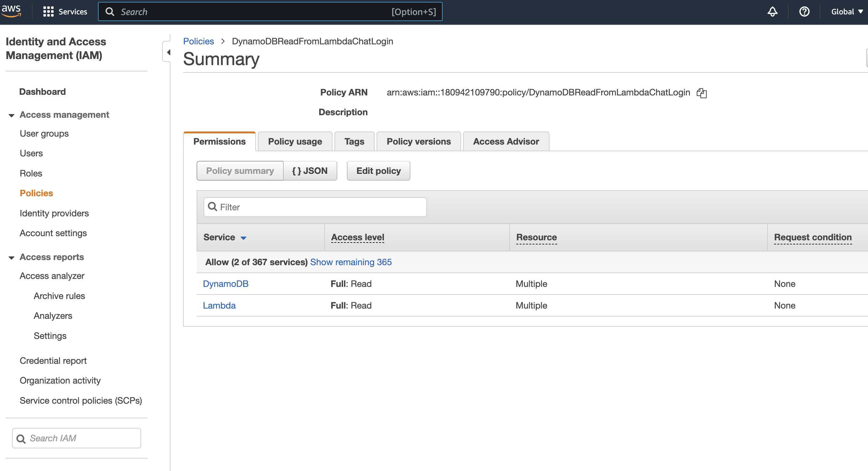This screenshot has width=868, height=471.
Task: Open the Services grid menu
Action: (x=65, y=12)
